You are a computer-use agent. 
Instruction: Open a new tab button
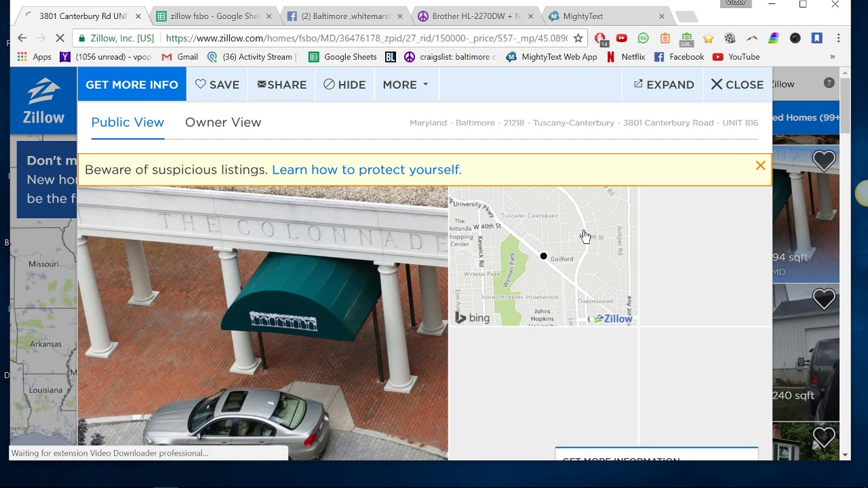tap(686, 17)
